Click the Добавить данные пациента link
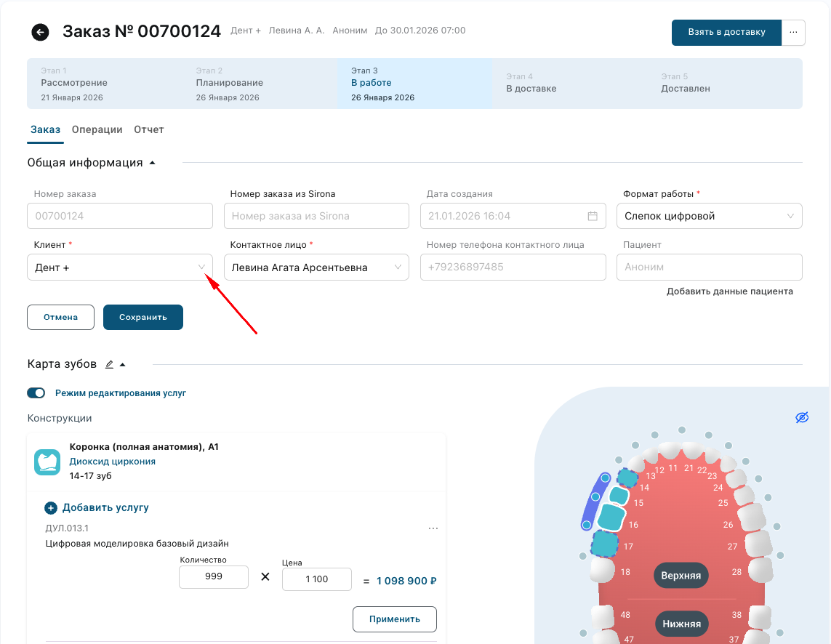The height and width of the screenshot is (644, 831). (729, 291)
